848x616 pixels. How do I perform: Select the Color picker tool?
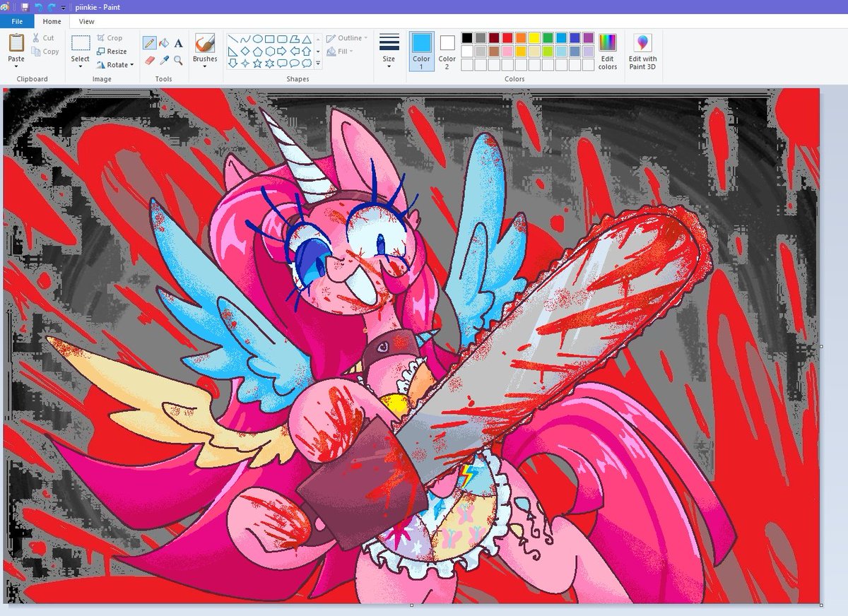(164, 61)
